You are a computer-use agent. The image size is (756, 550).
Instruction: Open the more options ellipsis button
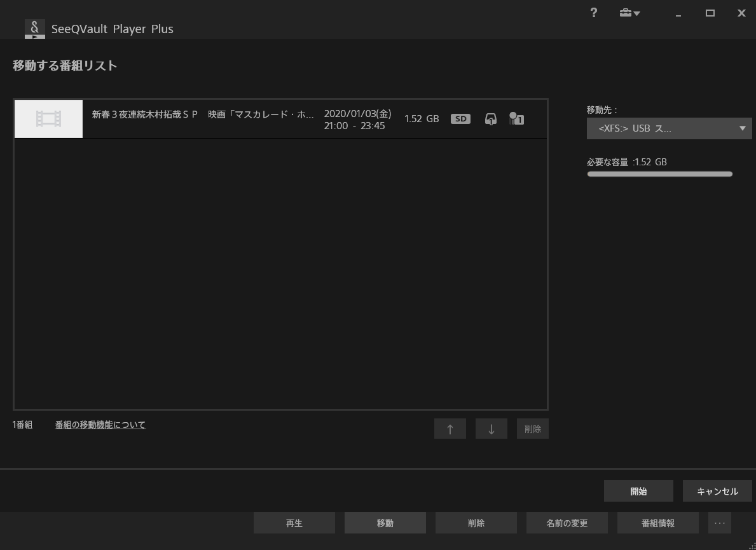(x=720, y=523)
